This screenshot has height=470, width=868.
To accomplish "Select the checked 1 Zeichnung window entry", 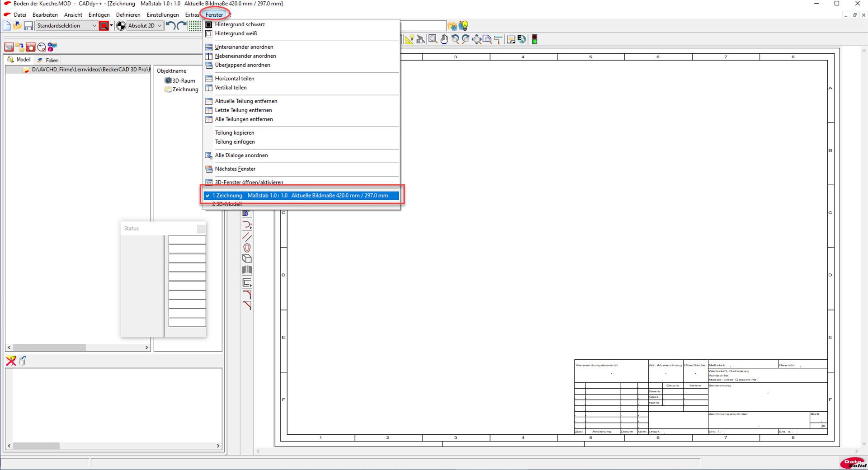I will point(301,196).
